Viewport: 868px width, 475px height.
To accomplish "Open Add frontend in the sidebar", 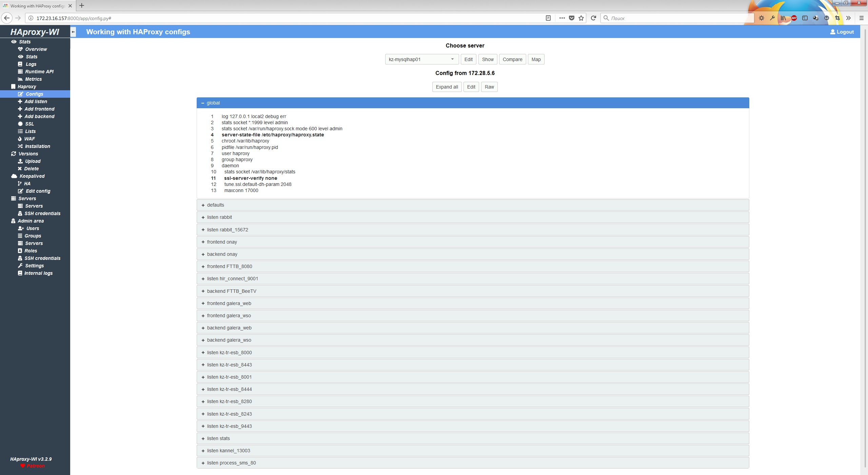I will pyautogui.click(x=39, y=109).
